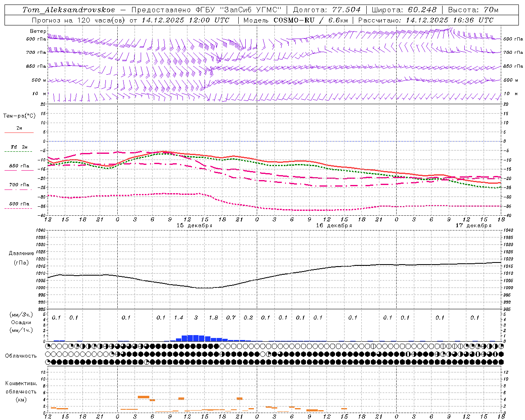The width and height of the screenshot is (525, 420).
Task: Click the Облачность cloud cover label
Action: [x=21, y=356]
